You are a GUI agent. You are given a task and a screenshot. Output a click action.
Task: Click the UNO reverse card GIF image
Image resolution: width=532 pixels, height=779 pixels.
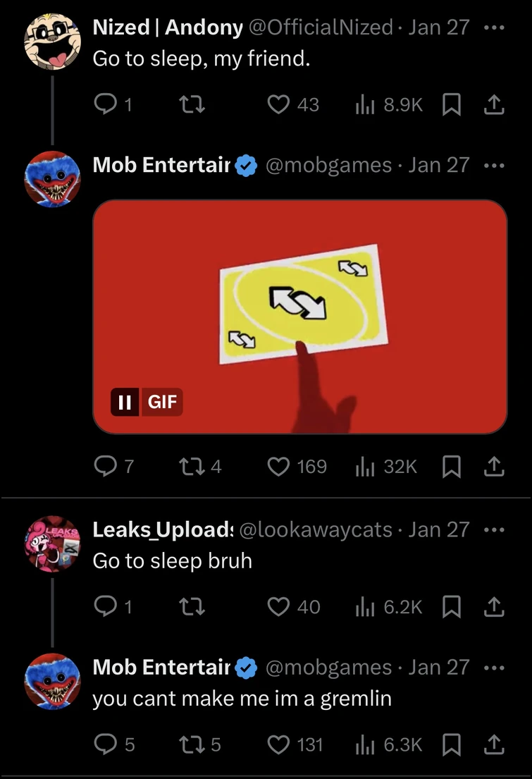(299, 303)
